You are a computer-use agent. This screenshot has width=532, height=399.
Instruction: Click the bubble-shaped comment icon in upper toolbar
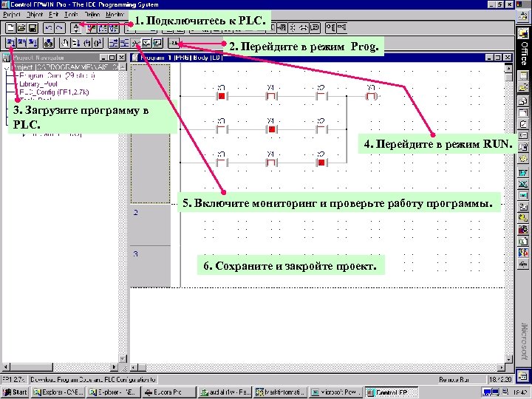pos(316,28)
